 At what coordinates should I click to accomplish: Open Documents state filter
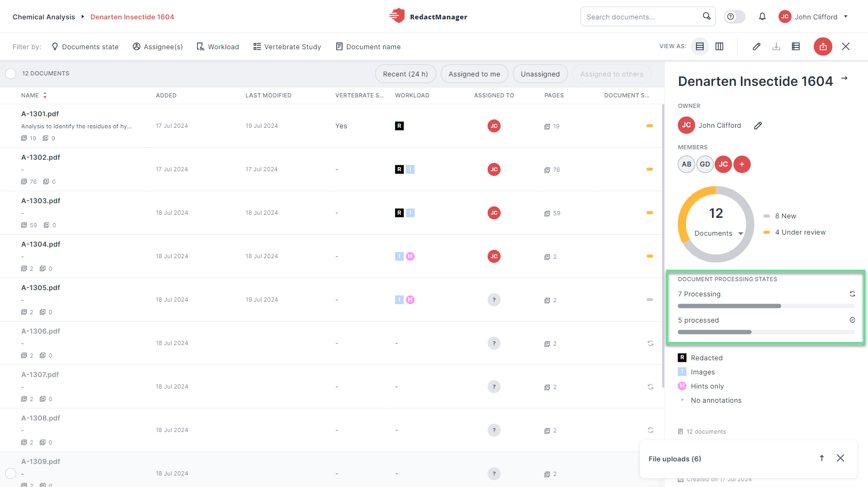[85, 47]
